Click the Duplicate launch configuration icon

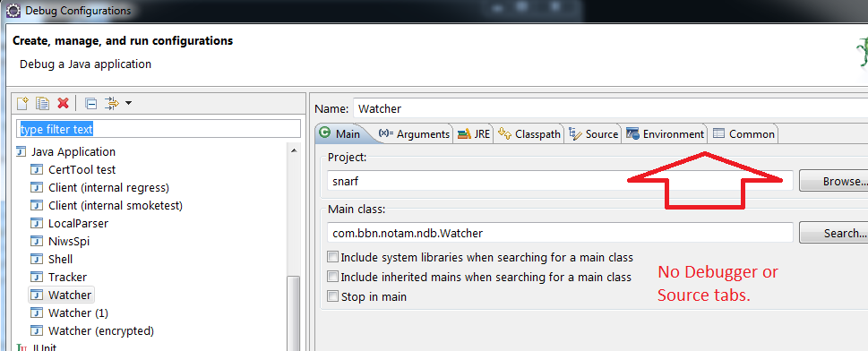pyautogui.click(x=43, y=103)
